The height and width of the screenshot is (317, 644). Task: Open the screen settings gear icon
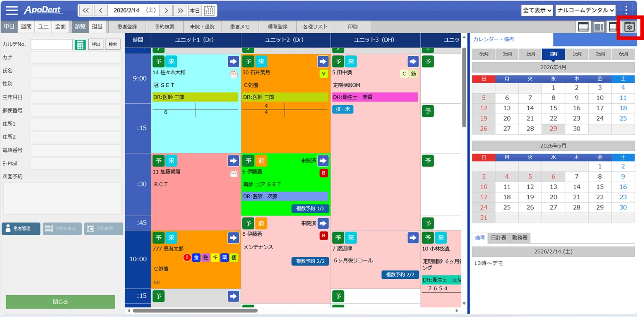630,27
